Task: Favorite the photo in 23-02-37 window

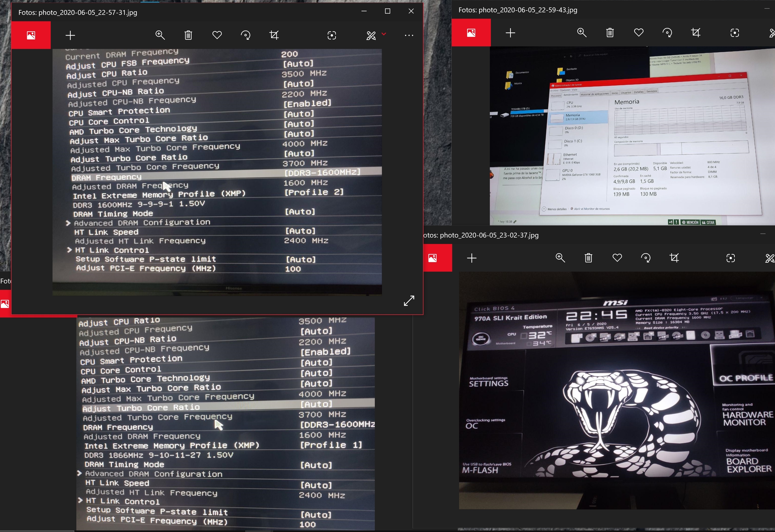Action: point(617,258)
